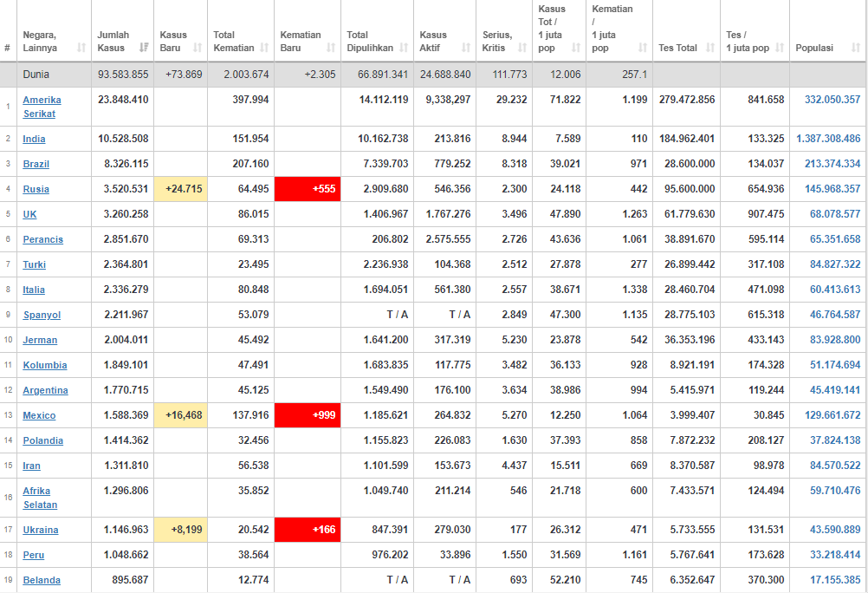This screenshot has width=868, height=593.
Task: Select Amerika Serikat total cases 23.848.410
Action: 123,100
